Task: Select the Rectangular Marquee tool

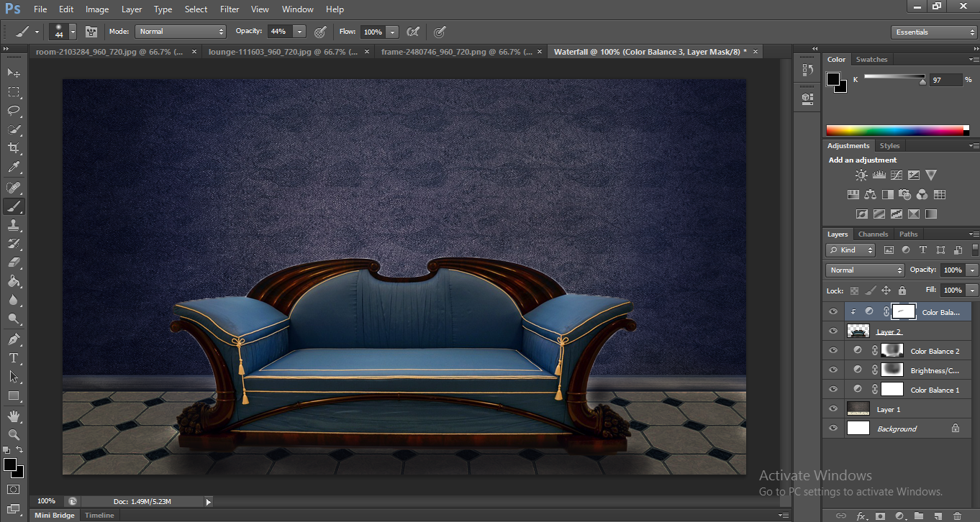Action: coord(14,92)
